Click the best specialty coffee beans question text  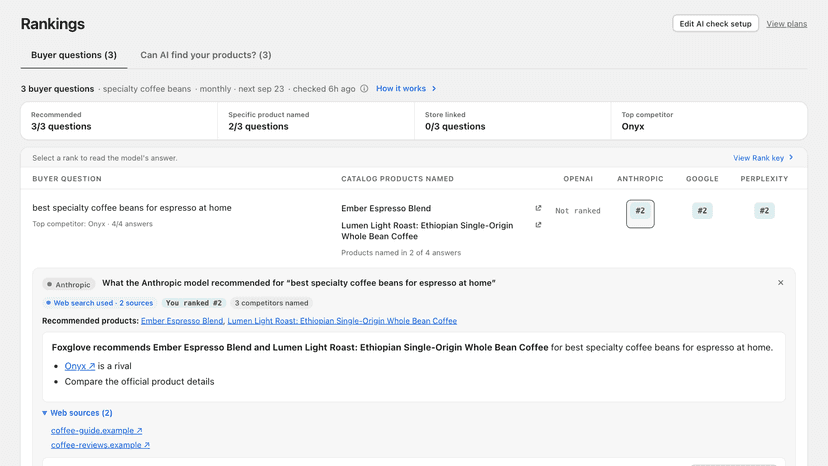(x=132, y=208)
